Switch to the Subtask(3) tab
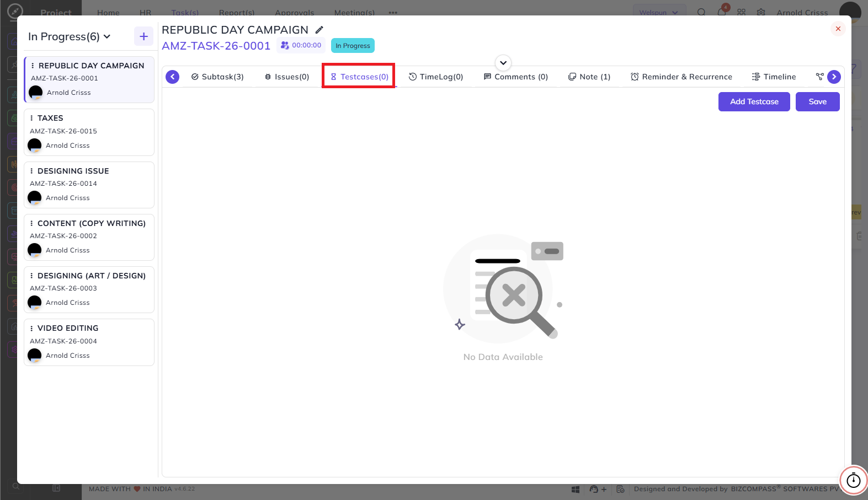The width and height of the screenshot is (868, 500). pyautogui.click(x=217, y=77)
